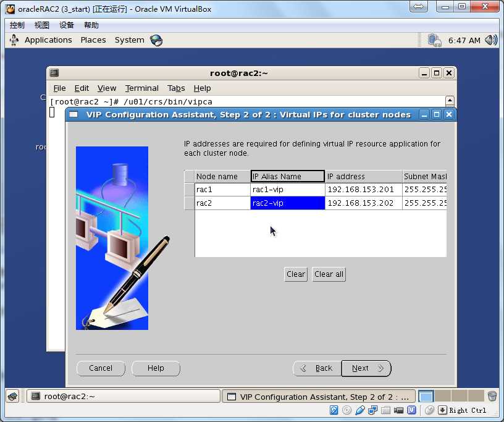
Task: Open the trash icon in bottom panel
Action: tap(492, 396)
